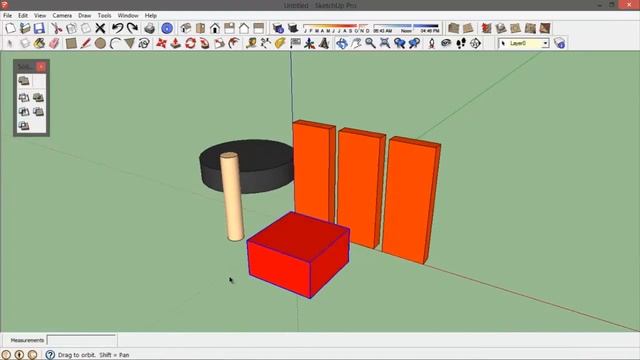Select the Polygon triangle tool
This screenshot has height=360, width=640.
129,43
